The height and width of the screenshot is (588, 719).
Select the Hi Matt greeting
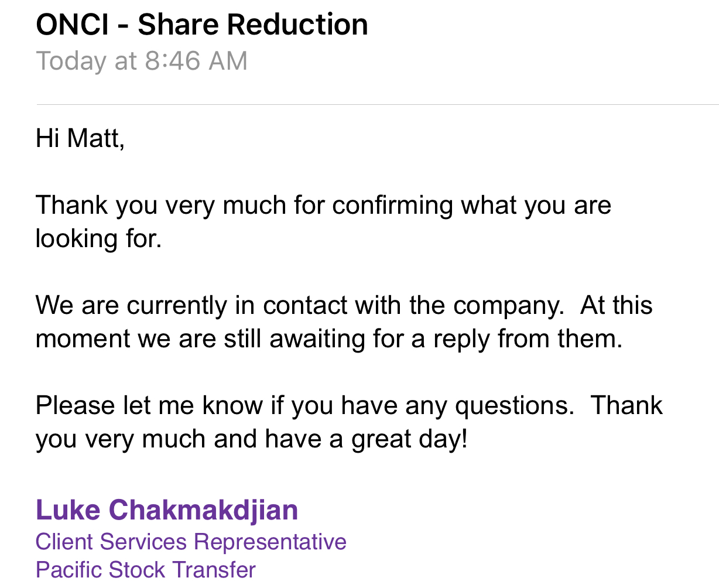pos(80,138)
